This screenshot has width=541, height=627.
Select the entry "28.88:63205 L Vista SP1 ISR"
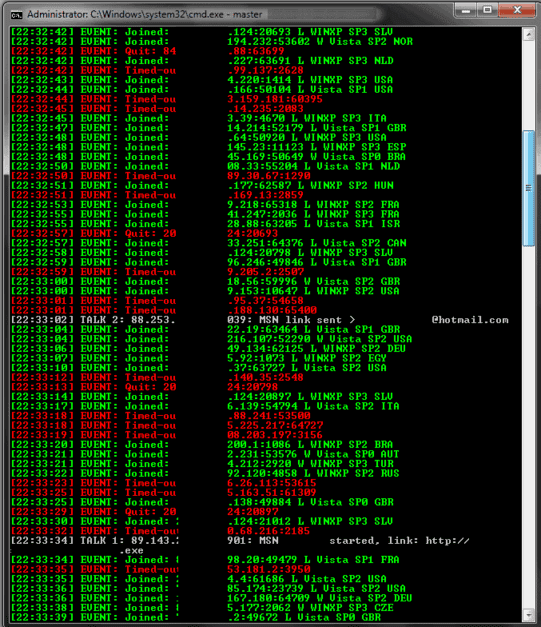coord(313,224)
